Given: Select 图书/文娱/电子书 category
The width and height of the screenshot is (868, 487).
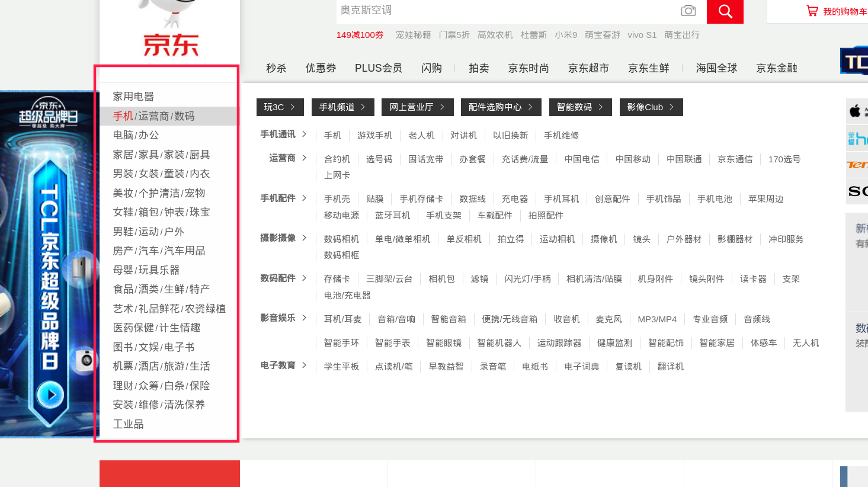Looking at the screenshot, I should (x=153, y=347).
